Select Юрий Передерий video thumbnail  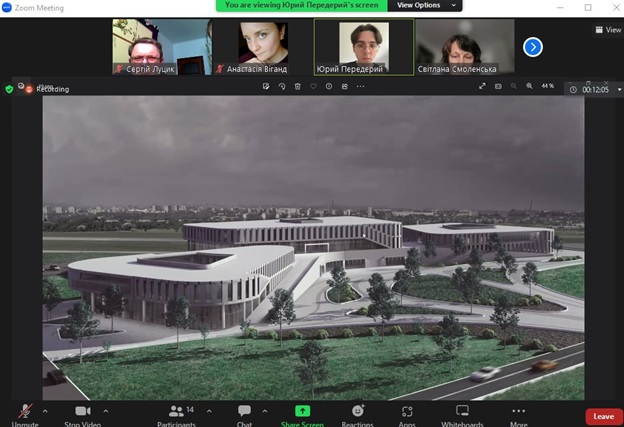364,47
